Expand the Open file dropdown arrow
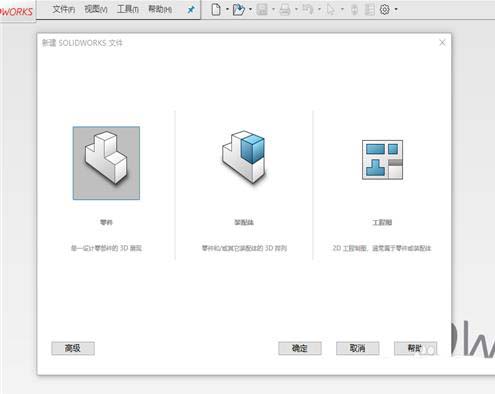Viewport: 495px width, 394px height. pyautogui.click(x=250, y=10)
